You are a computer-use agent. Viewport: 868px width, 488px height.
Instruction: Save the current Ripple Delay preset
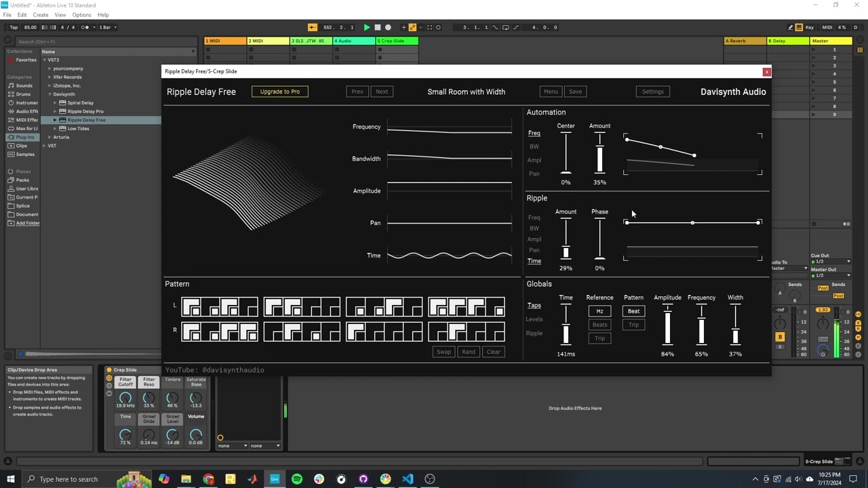(575, 91)
